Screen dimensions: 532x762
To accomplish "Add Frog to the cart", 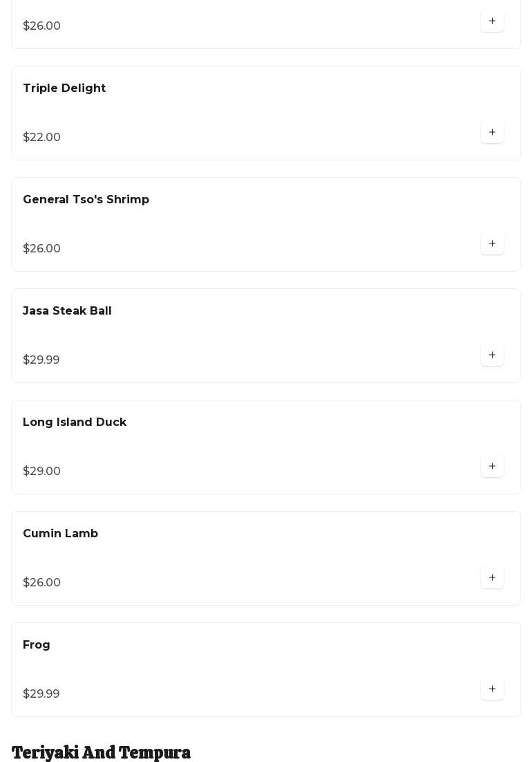I will [x=492, y=689].
